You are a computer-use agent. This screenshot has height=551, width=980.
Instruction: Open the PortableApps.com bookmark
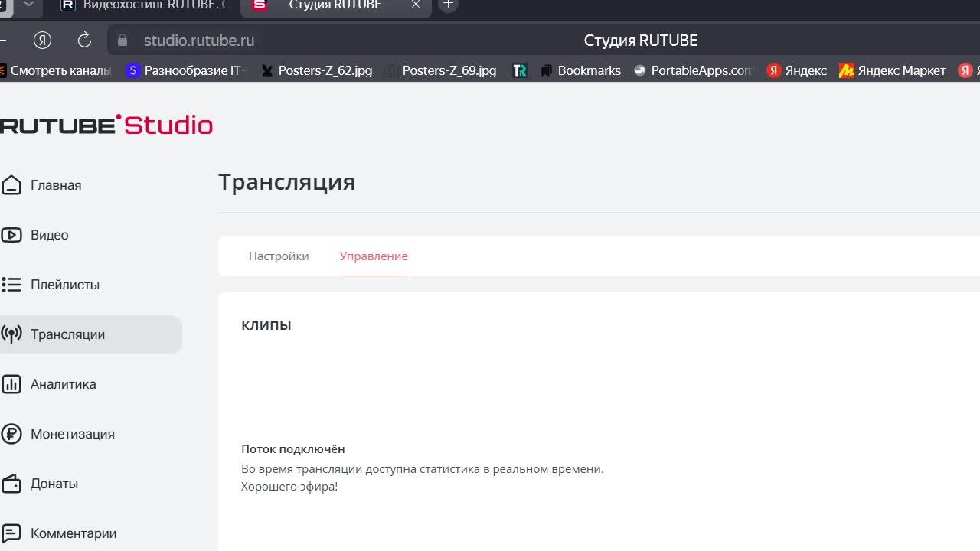click(x=693, y=70)
